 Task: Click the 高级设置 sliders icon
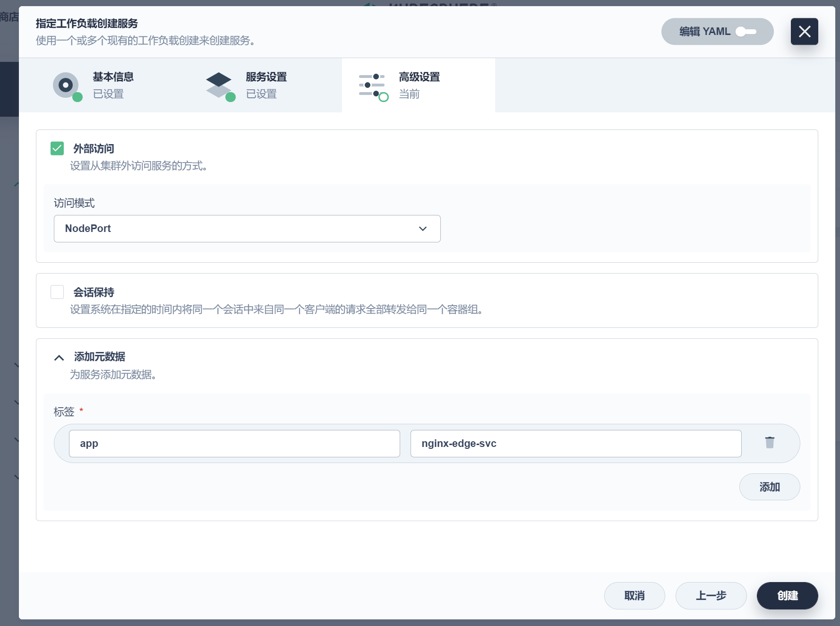pyautogui.click(x=373, y=86)
